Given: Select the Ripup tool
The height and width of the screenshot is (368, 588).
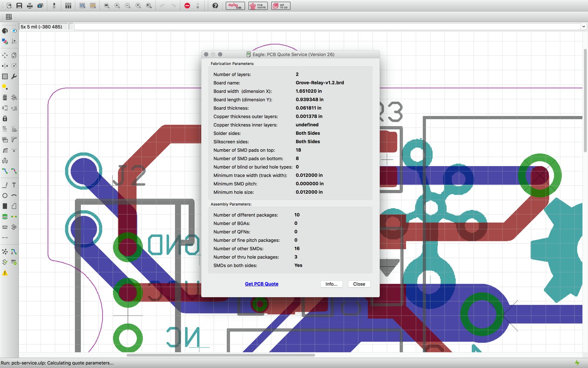Looking at the screenshot, I should (14, 171).
